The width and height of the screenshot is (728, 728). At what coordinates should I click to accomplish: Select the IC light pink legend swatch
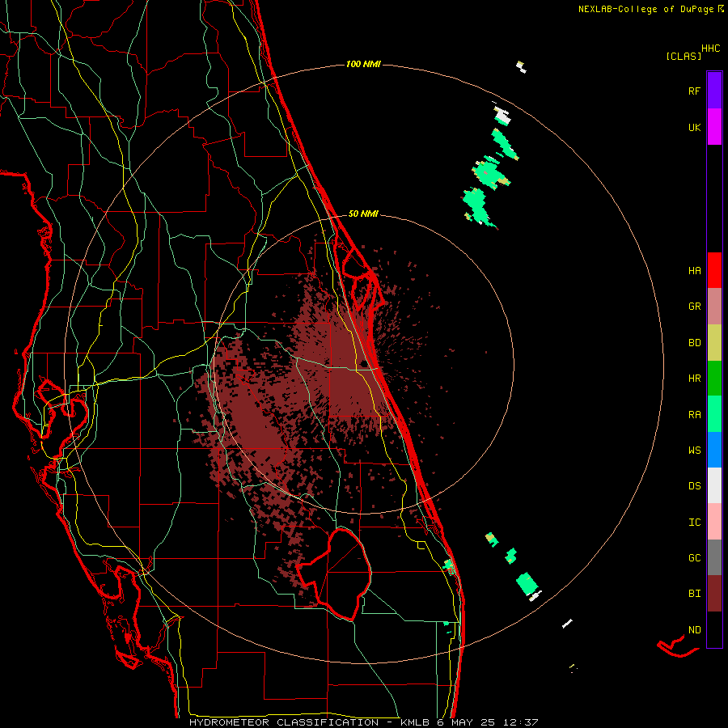[714, 522]
